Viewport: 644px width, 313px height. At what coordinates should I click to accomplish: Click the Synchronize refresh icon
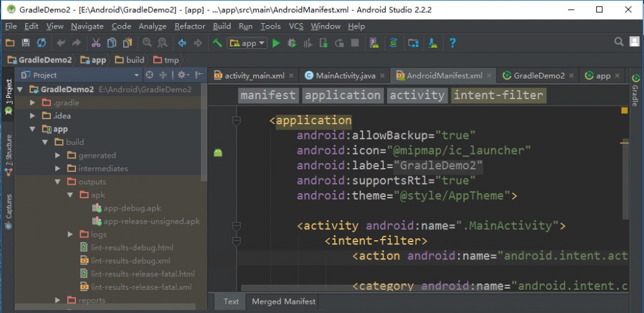(x=41, y=43)
